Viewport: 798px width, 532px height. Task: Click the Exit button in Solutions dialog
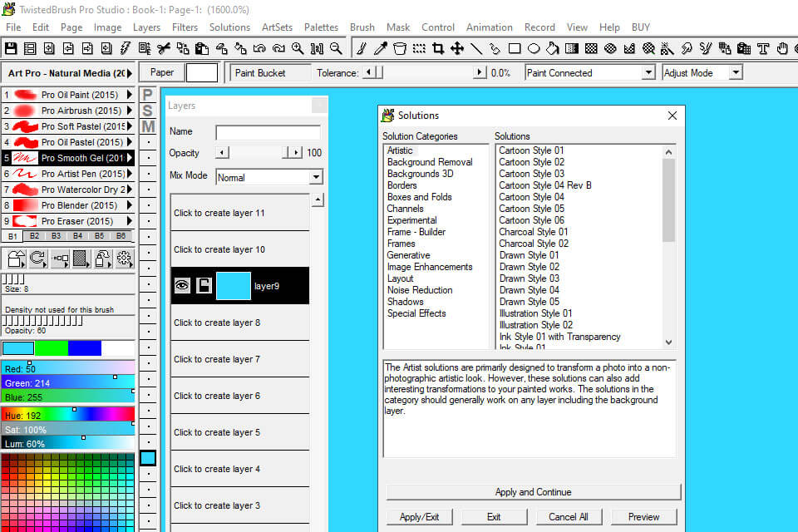click(494, 517)
